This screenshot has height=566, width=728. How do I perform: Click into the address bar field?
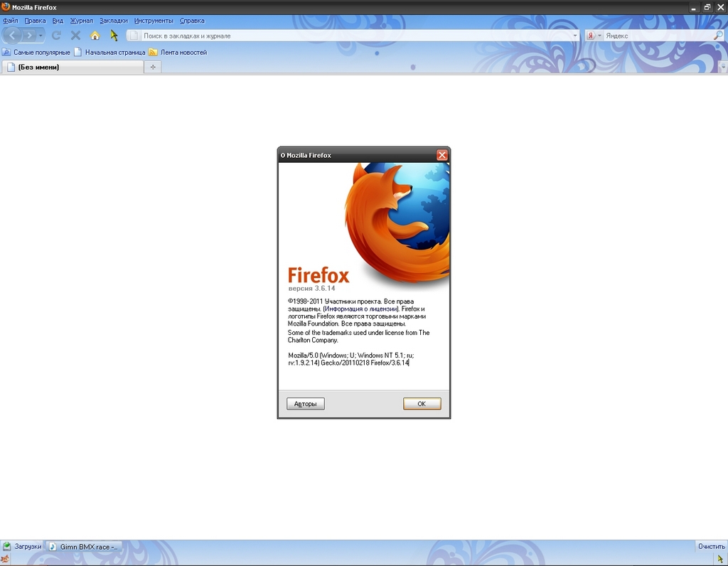pyautogui.click(x=355, y=35)
